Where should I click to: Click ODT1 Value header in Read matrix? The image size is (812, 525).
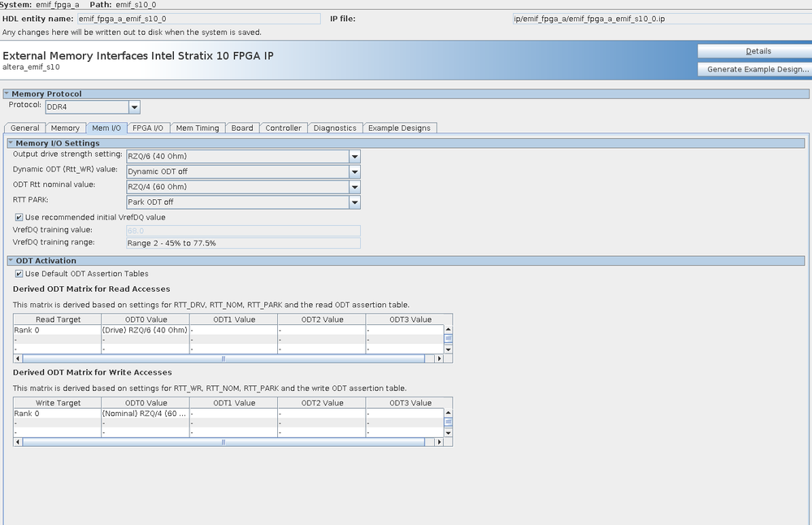233,319
